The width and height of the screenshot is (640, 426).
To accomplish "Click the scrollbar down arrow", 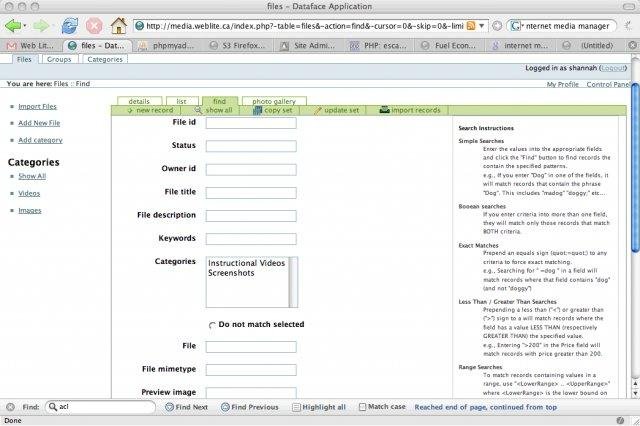I will [x=635, y=393].
